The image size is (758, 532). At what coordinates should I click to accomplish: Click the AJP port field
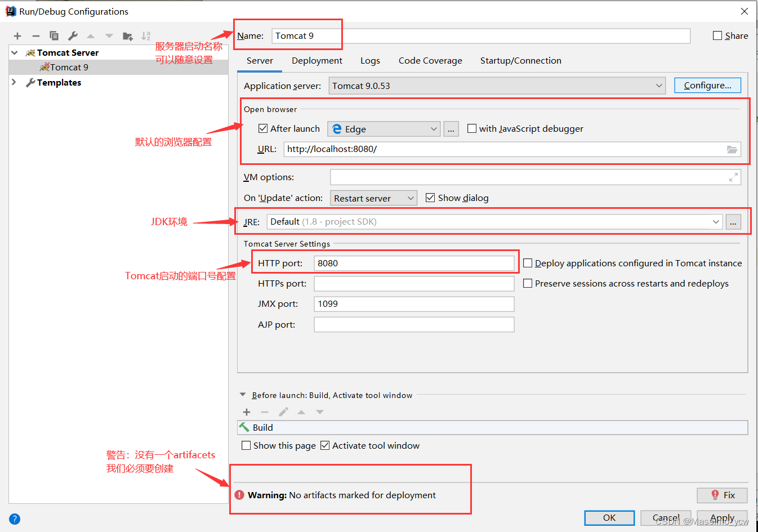(414, 325)
